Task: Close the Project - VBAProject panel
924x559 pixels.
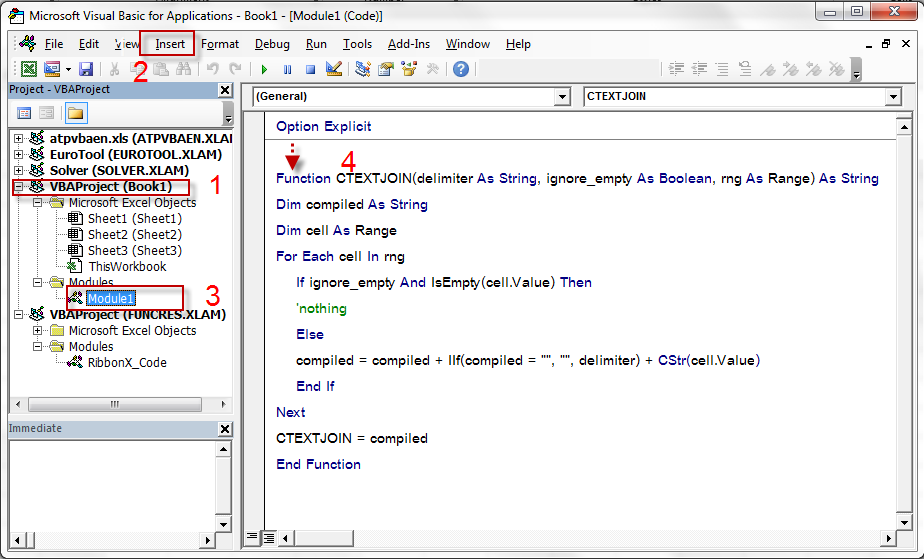Action: click(x=225, y=90)
